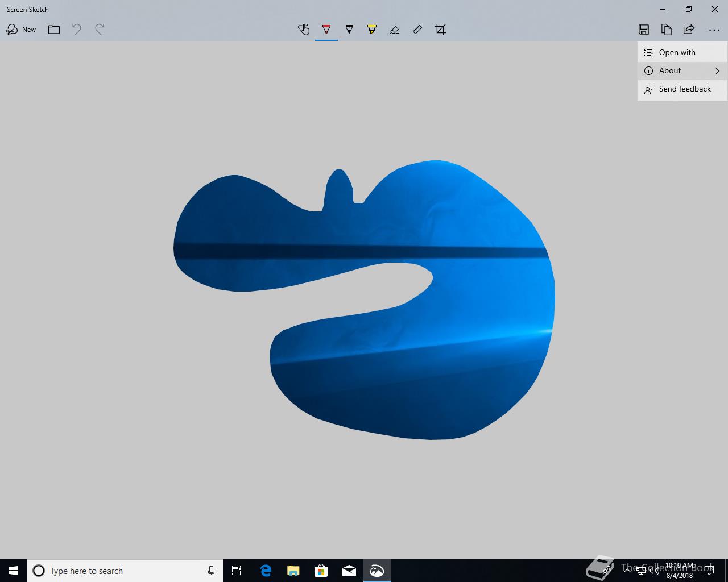Open Microsoft Store from the taskbar
This screenshot has width=728, height=582.
pyautogui.click(x=321, y=571)
